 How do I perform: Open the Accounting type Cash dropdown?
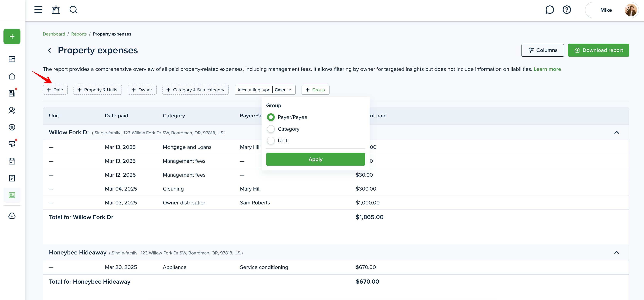point(265,90)
